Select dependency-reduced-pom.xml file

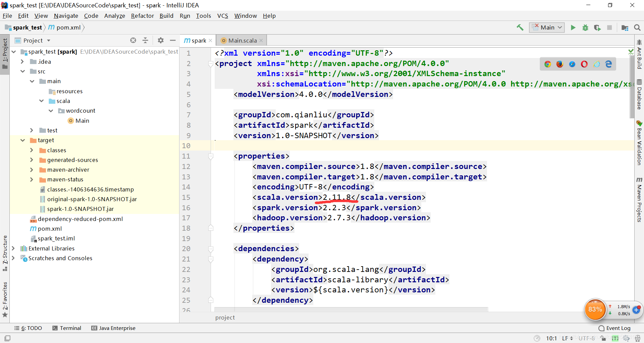pyautogui.click(x=76, y=219)
